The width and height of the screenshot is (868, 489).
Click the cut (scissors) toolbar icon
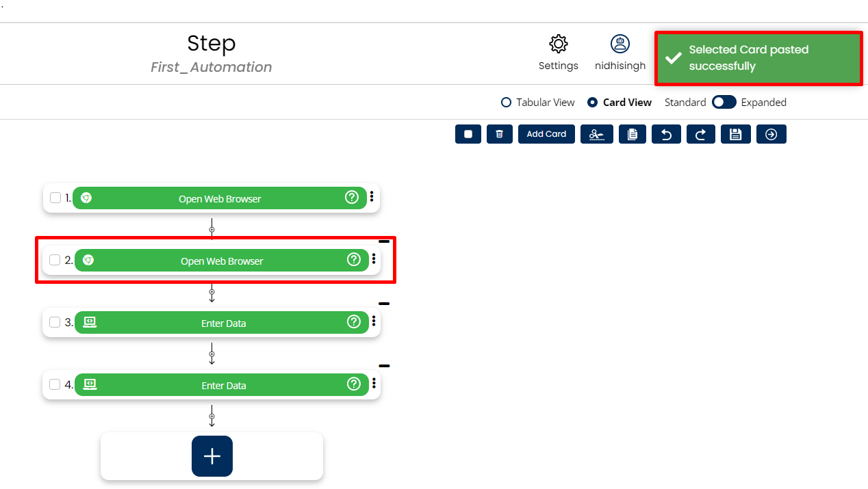(x=597, y=134)
